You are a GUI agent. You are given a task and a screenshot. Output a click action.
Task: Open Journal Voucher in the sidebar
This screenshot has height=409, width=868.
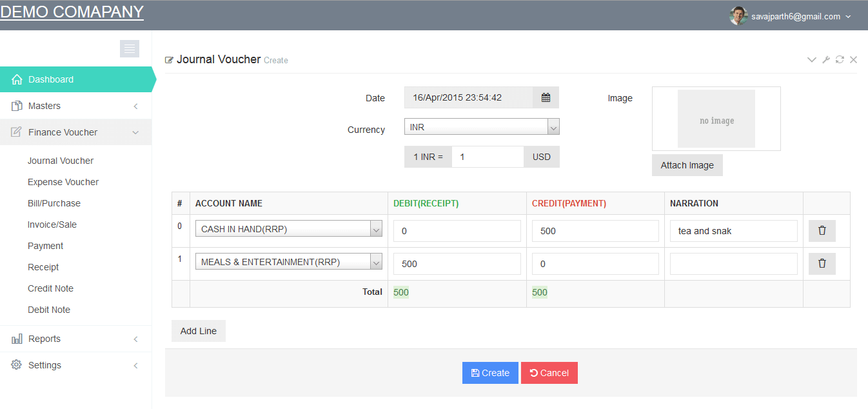61,161
